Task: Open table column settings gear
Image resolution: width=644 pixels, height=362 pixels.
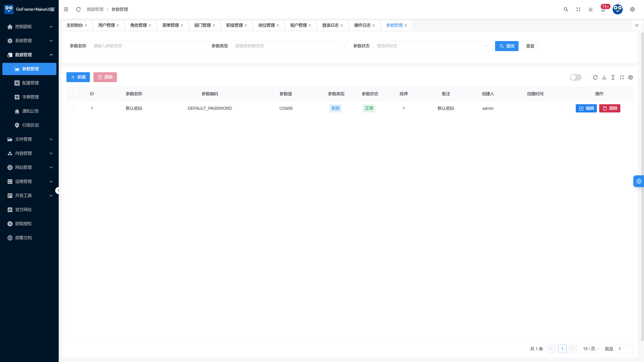Action: (631, 77)
